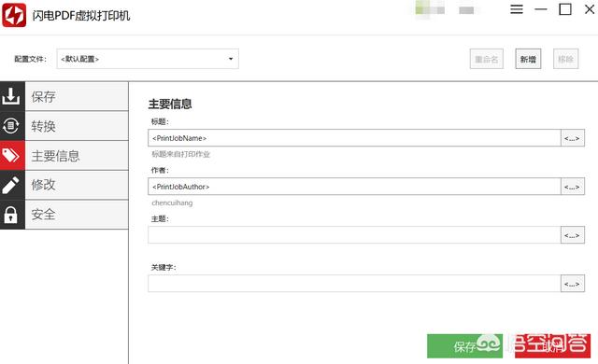Switch to the 保存 tab
This screenshot has width=598, height=364.
click(77, 97)
